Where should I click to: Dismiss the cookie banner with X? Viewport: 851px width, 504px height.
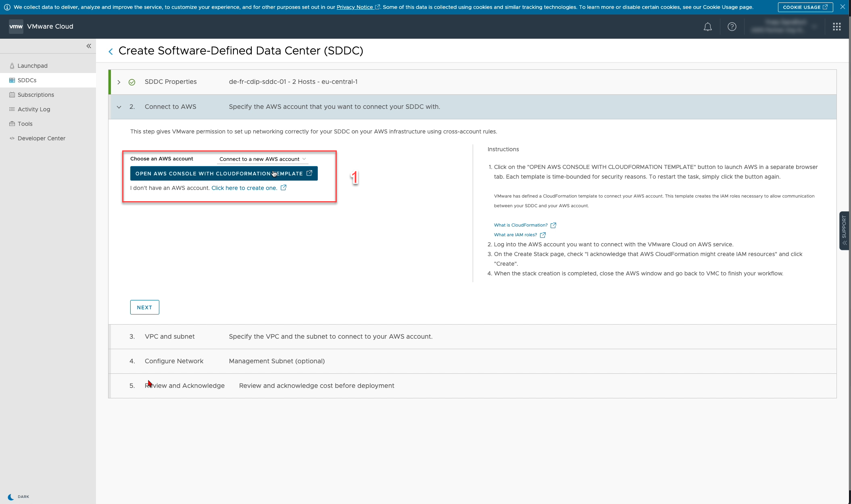[843, 7]
